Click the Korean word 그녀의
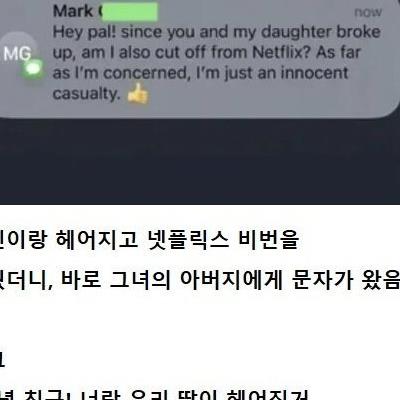The image size is (400, 400). coord(140,280)
